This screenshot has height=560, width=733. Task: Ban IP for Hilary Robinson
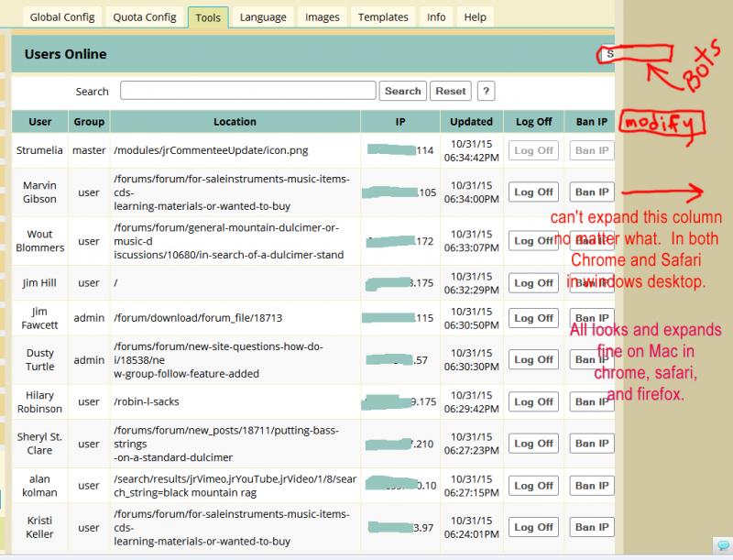[x=591, y=401]
